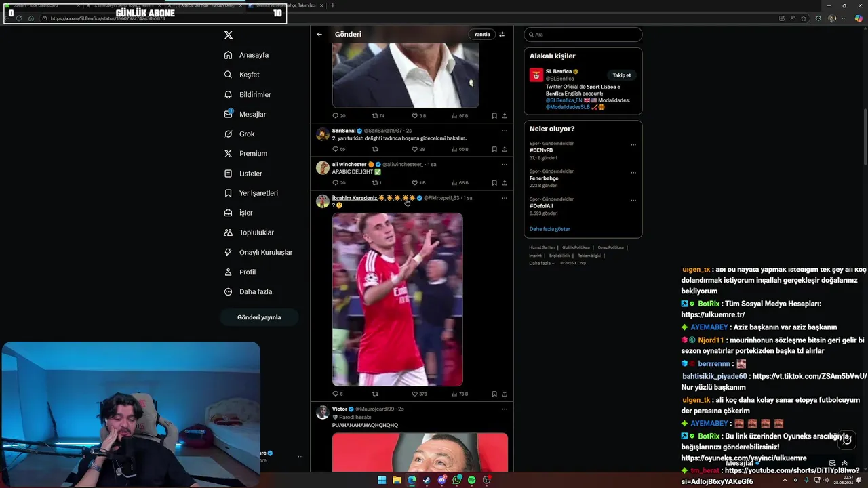
Task: Open a new browser tab
Action: click(x=332, y=5)
